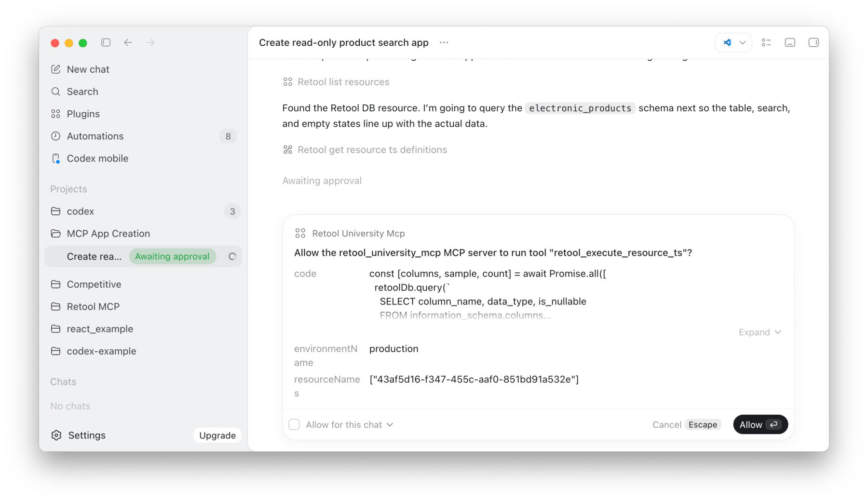This screenshot has width=868, height=503.
Task: Toggle the bottom panel icon
Action: pos(790,42)
